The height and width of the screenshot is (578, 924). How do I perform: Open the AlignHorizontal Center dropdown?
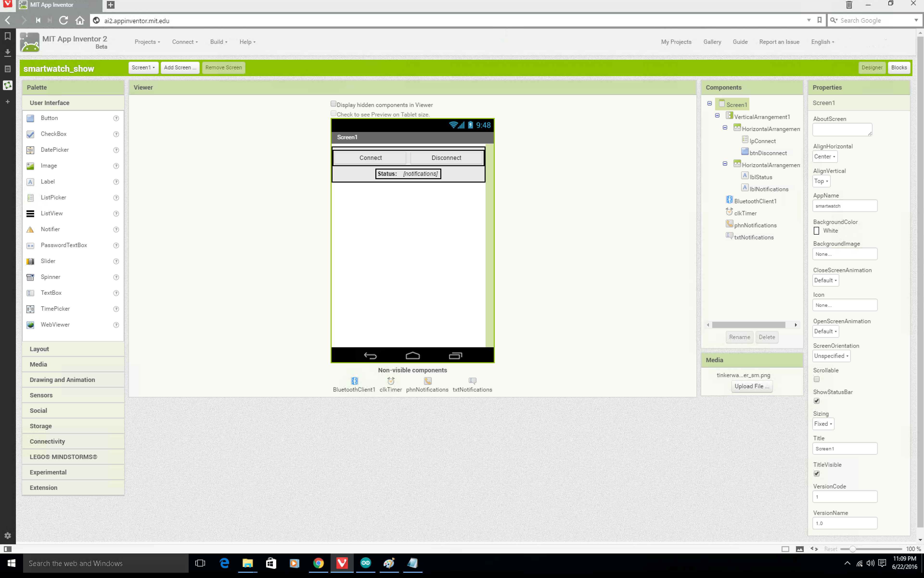point(825,157)
